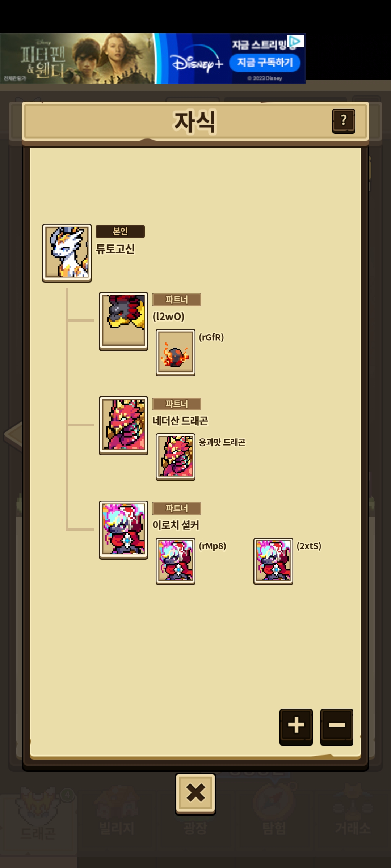The image size is (391, 868).
Task: Select the white dragon 튜토고신 portrait
Action: [67, 253]
